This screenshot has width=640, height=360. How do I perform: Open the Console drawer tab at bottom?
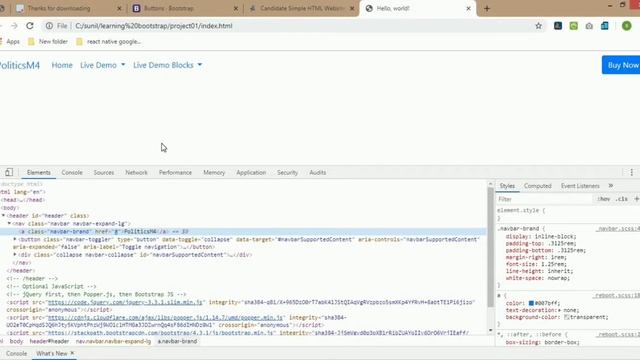[x=16, y=353]
